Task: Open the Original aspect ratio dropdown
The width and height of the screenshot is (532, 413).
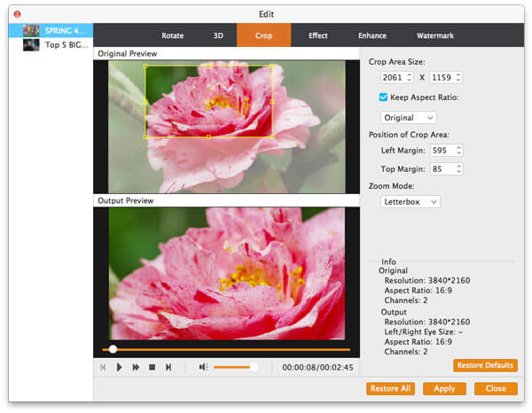Action: coord(409,118)
